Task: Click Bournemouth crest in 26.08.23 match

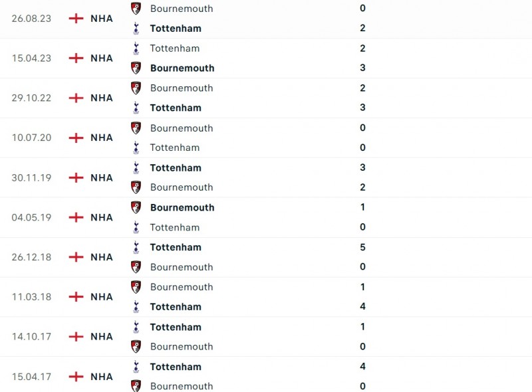Action: pyautogui.click(x=136, y=8)
